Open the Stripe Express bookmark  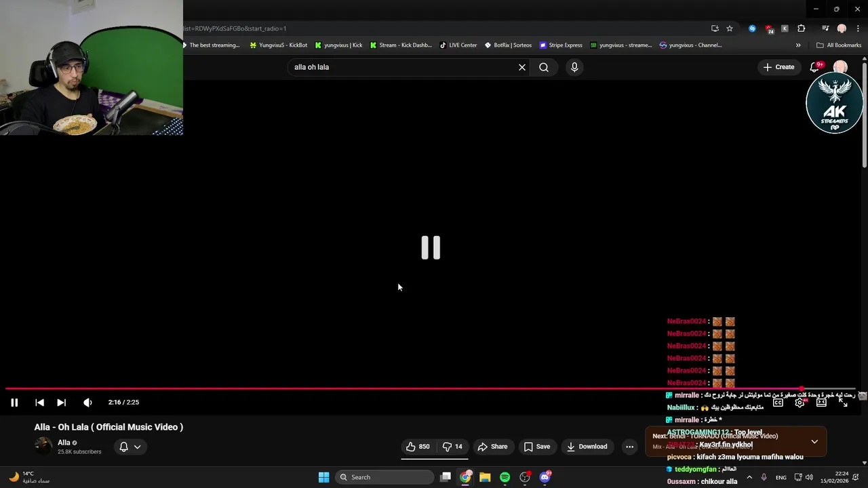click(x=561, y=45)
